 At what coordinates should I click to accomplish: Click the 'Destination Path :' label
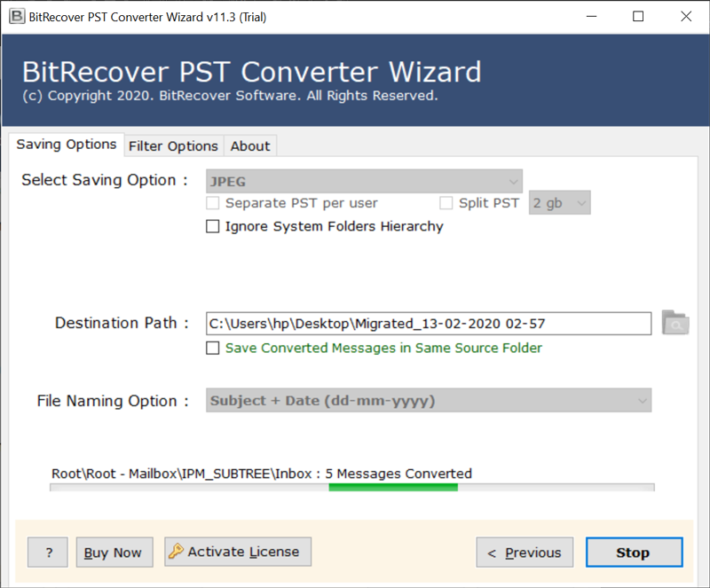122,323
